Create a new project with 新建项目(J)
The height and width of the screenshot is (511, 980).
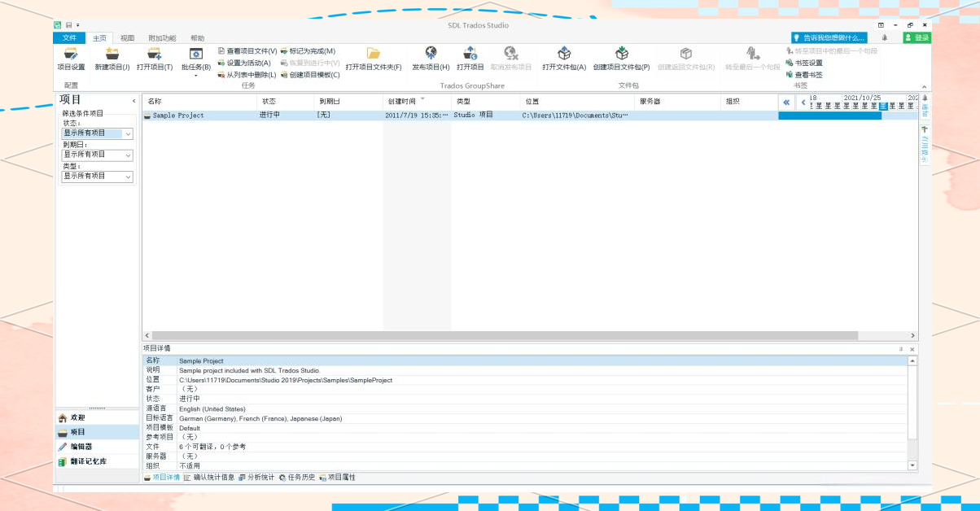click(x=112, y=59)
